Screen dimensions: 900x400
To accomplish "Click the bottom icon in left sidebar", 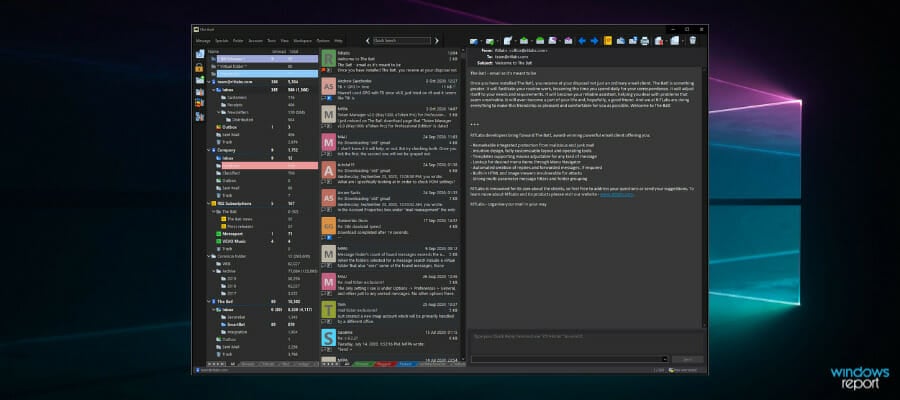I will tap(199, 116).
